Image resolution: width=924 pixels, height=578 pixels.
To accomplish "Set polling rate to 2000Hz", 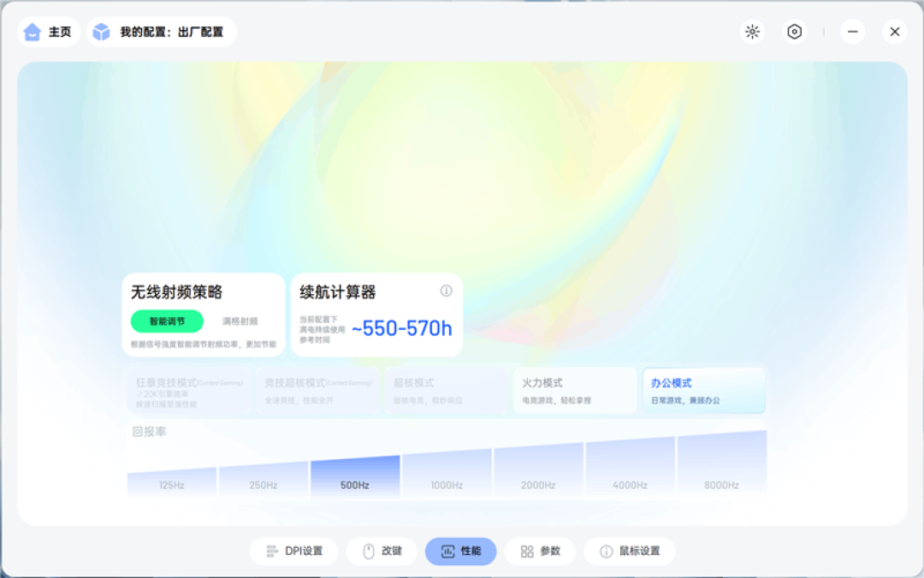I will [x=538, y=471].
